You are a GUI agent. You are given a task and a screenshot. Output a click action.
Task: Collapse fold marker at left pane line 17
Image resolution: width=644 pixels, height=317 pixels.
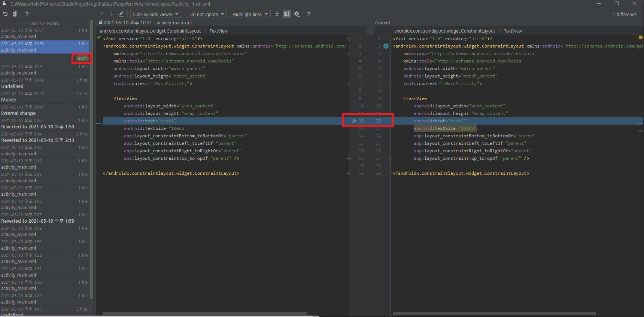pos(349,158)
